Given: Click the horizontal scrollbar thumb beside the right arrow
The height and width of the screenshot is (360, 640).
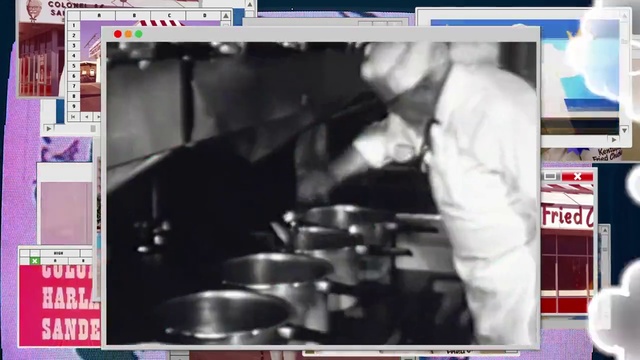Looking at the screenshot, I should coord(93,129).
